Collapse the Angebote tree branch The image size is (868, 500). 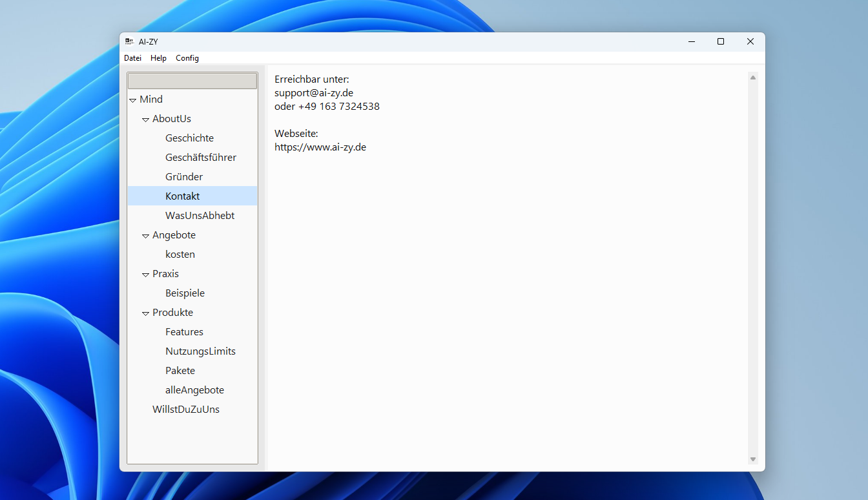tap(145, 236)
